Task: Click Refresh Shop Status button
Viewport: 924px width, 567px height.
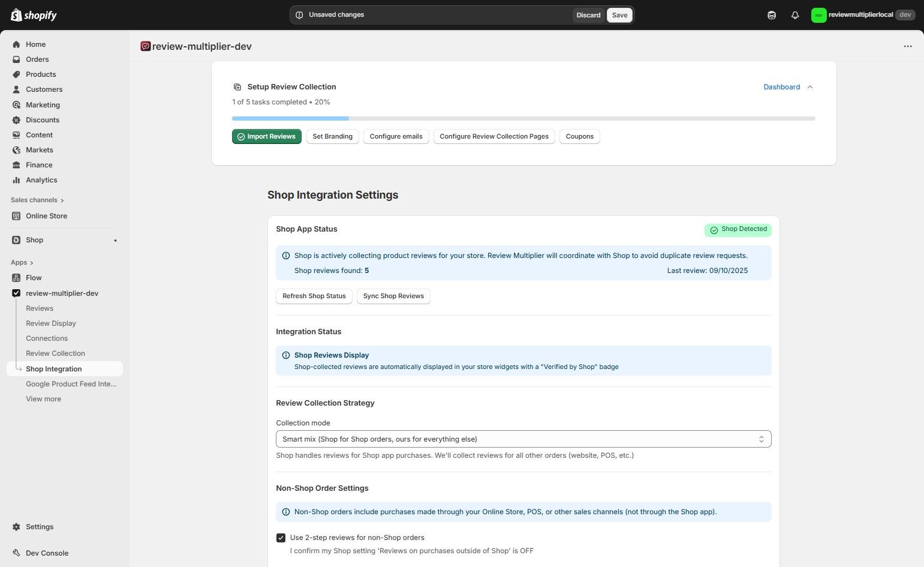Action: pos(314,296)
